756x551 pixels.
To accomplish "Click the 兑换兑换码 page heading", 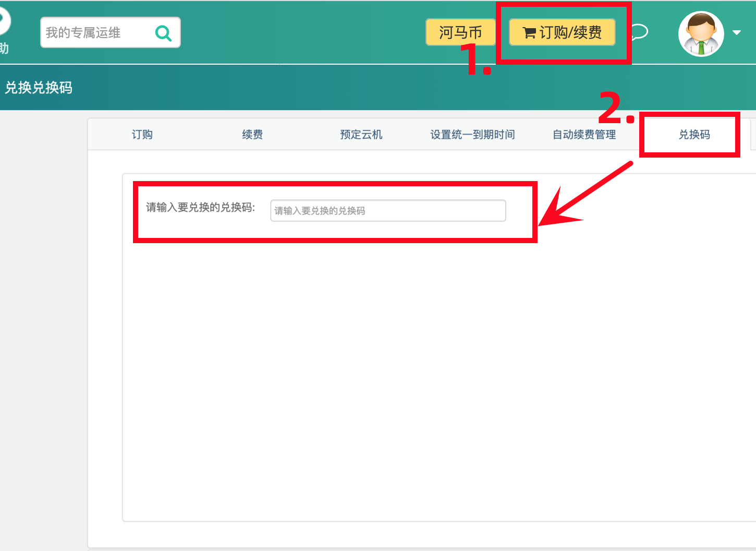I will coord(39,88).
